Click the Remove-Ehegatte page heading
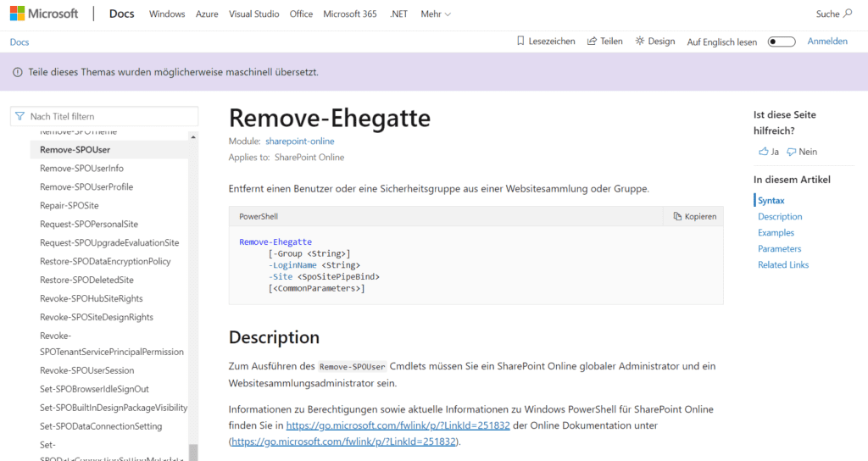 pos(330,118)
